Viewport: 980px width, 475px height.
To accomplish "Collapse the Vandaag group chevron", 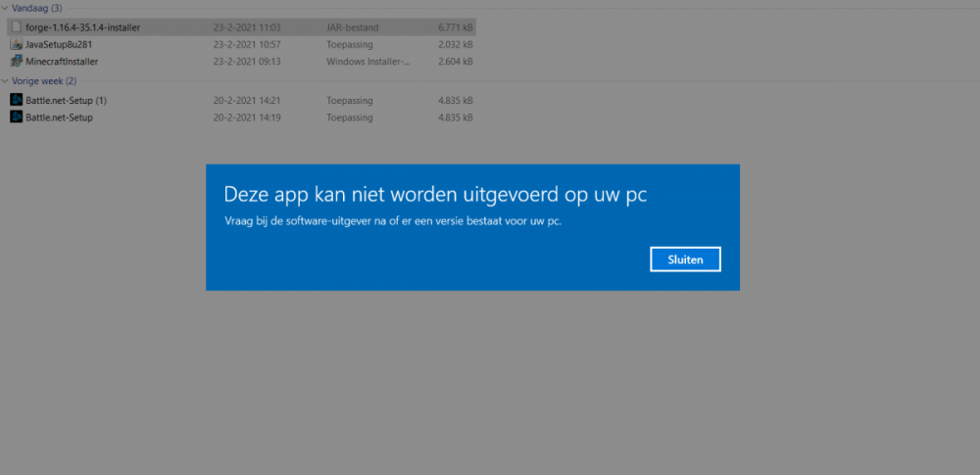I will [4, 9].
